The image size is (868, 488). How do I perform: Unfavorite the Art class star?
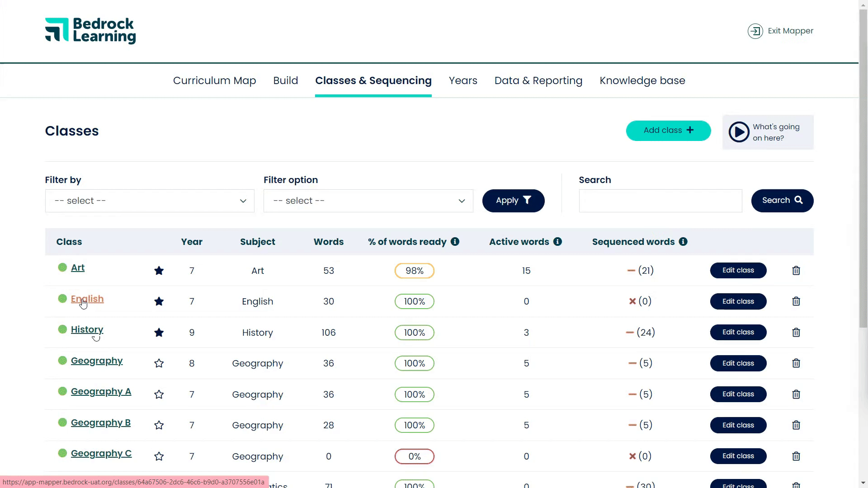(159, 271)
